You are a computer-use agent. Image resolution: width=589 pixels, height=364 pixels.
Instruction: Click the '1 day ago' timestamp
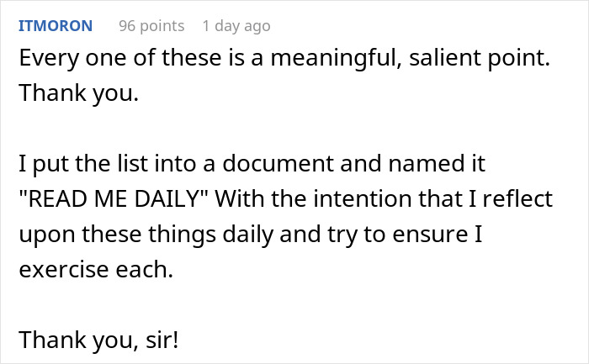pos(236,26)
